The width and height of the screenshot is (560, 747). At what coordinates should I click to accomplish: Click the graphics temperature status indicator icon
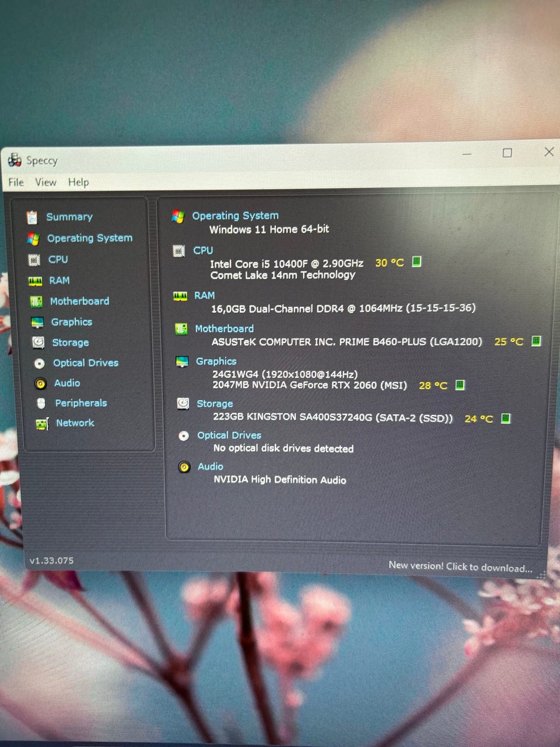pyautogui.click(x=460, y=385)
